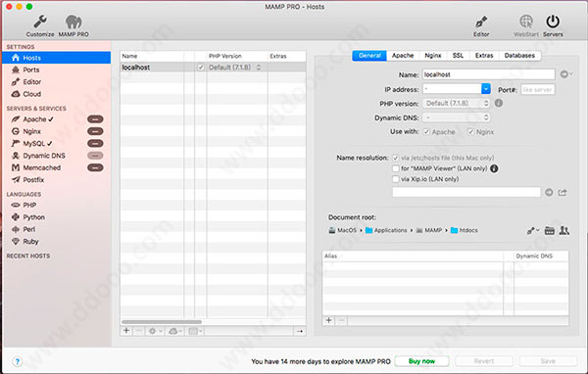
Task: Toggle the Memcached switch
Action: pos(95,167)
